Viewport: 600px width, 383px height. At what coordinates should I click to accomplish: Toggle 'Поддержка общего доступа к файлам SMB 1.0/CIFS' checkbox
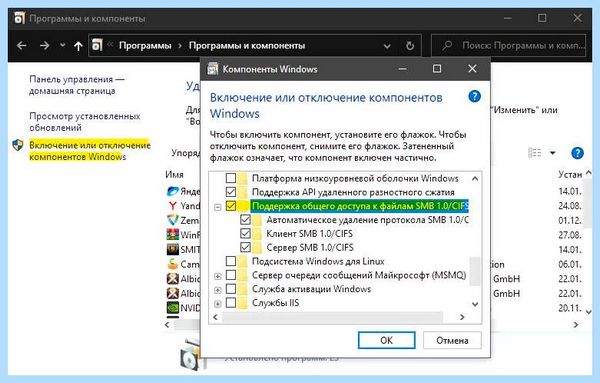point(231,205)
